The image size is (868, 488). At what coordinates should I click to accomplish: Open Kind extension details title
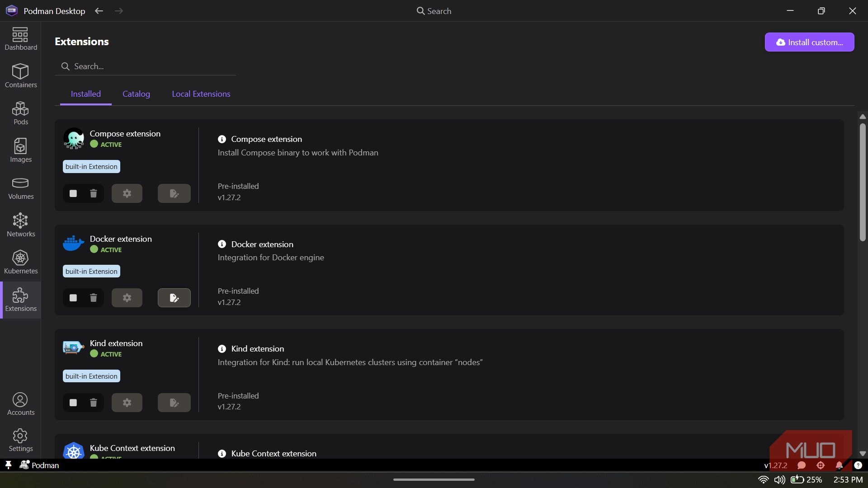(258, 349)
